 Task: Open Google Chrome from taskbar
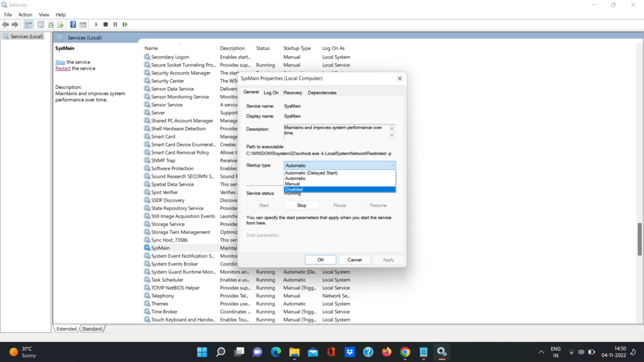(405, 352)
